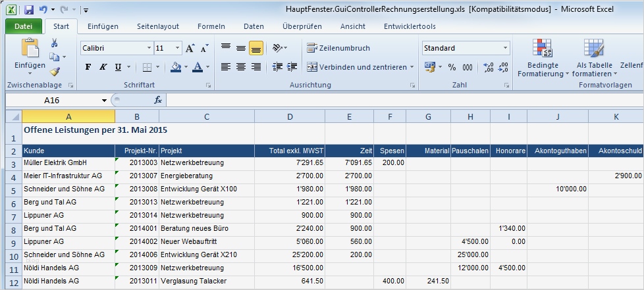The height and width of the screenshot is (290, 644).
Task: Align text left
Action: pos(226,67)
